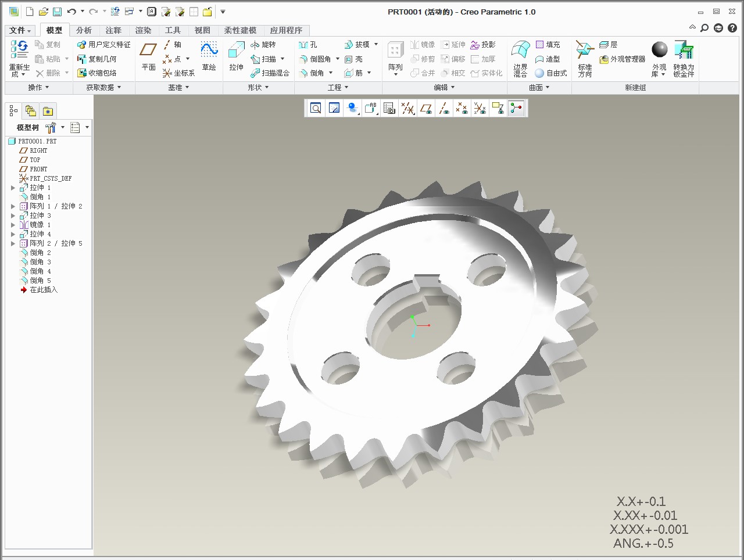
Task: Click the Regenerate (重新生成) icon
Action: [19, 59]
